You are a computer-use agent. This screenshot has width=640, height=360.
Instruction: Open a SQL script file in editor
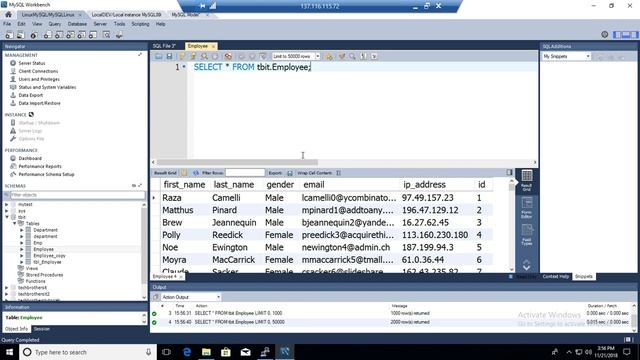[158, 56]
